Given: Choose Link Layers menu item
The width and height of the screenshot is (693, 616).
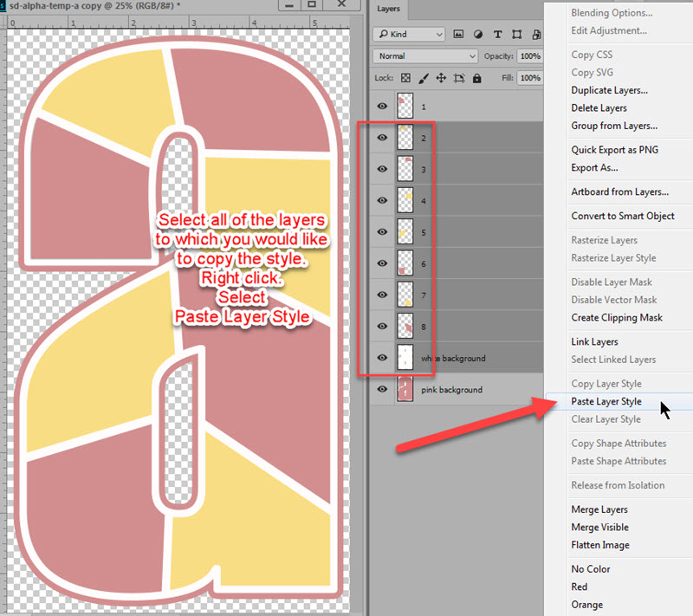Looking at the screenshot, I should click(x=594, y=342).
